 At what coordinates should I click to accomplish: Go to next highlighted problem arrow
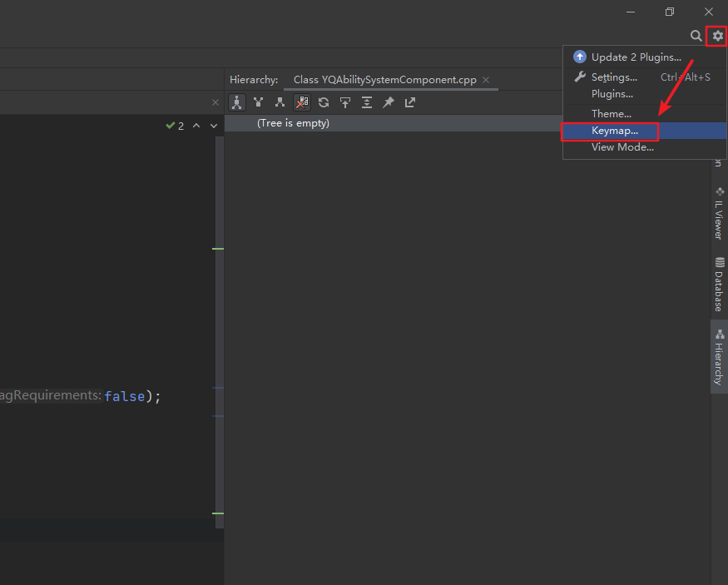click(x=214, y=126)
